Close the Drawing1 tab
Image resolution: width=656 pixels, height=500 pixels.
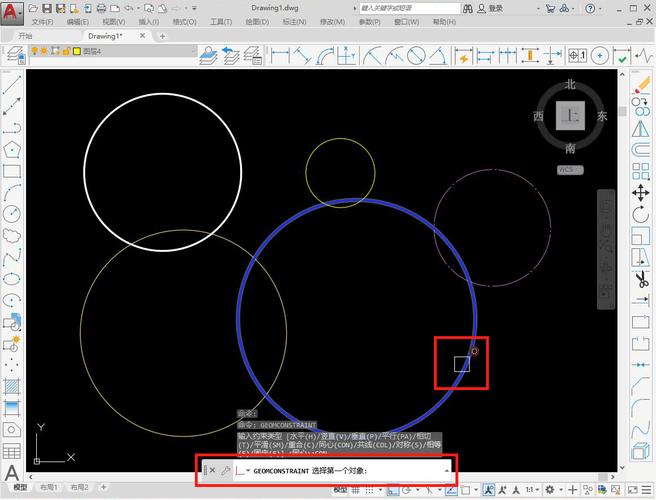click(142, 36)
